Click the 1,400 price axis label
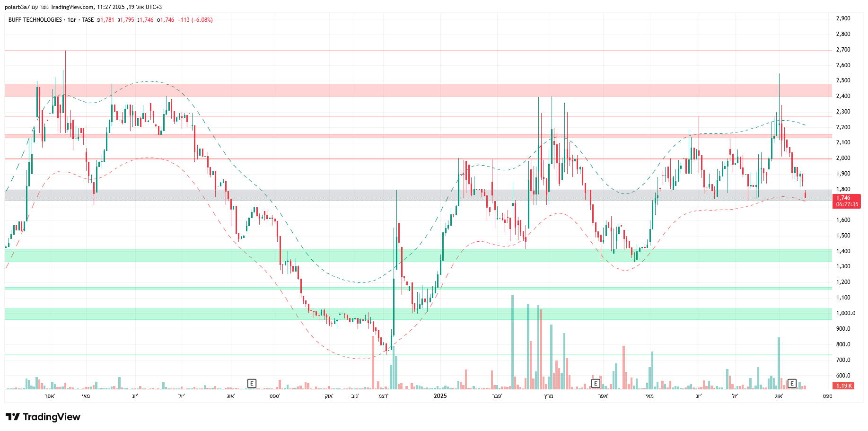Screen dimensions: 868x431 (x=843, y=251)
